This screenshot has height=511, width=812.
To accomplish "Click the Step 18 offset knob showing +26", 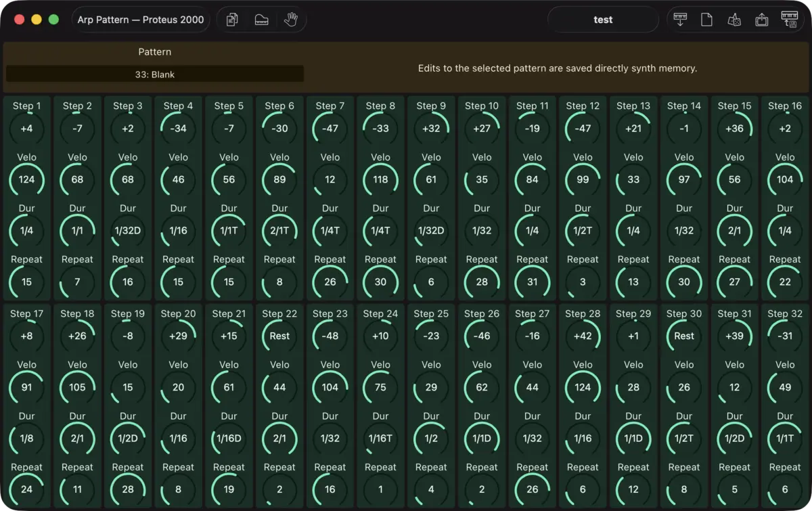I will [77, 336].
